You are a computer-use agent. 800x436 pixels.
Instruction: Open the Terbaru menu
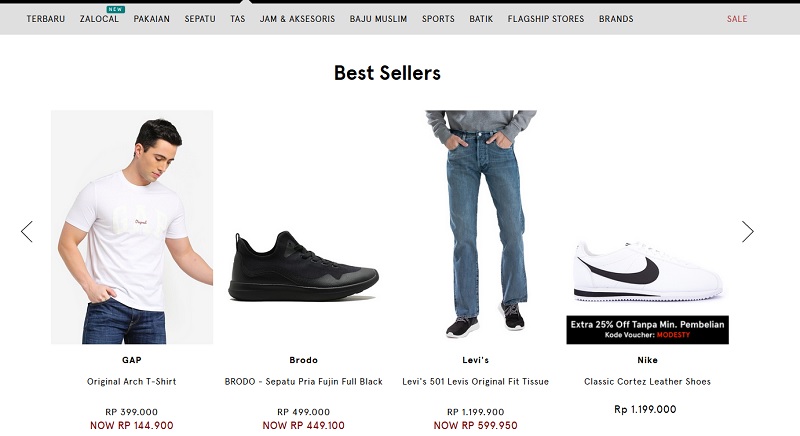(x=46, y=19)
